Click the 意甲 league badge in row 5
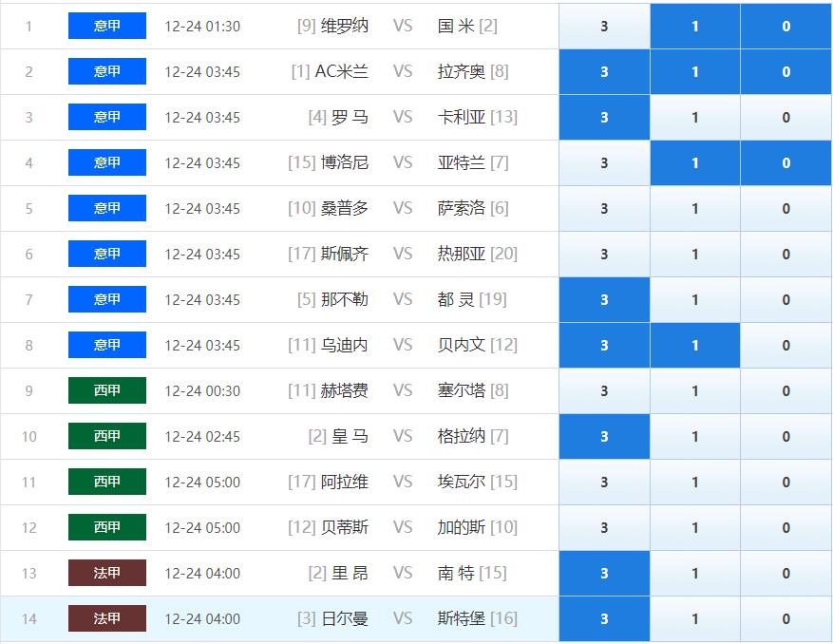The width and height of the screenshot is (833, 644). (107, 208)
